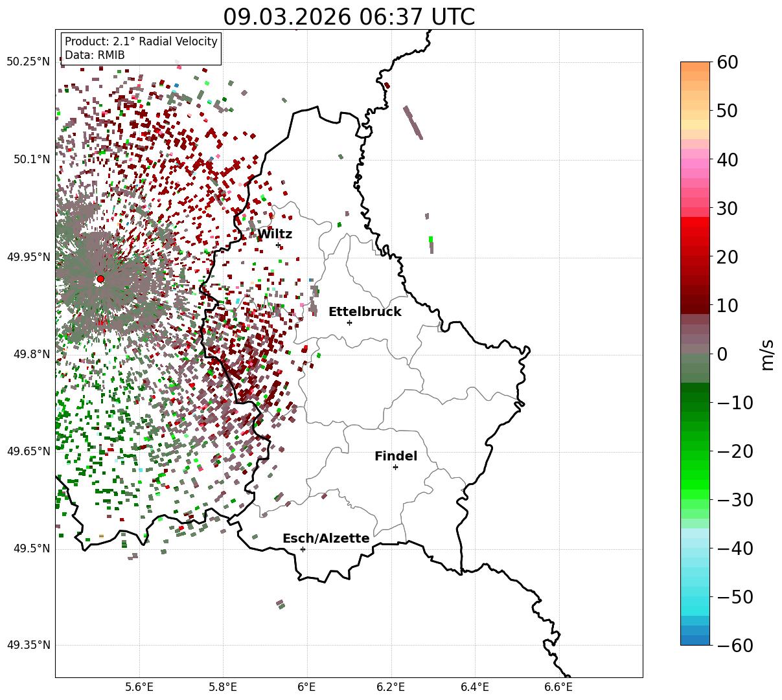The height and width of the screenshot is (700, 782).
Task: Click the Wiltz station cross marker
Action: [279, 245]
